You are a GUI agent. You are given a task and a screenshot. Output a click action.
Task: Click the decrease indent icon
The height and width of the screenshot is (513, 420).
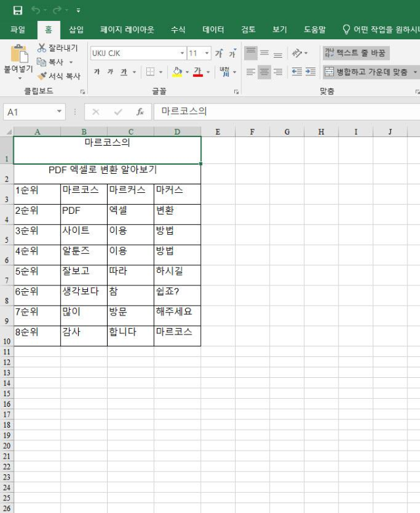[x=297, y=72]
